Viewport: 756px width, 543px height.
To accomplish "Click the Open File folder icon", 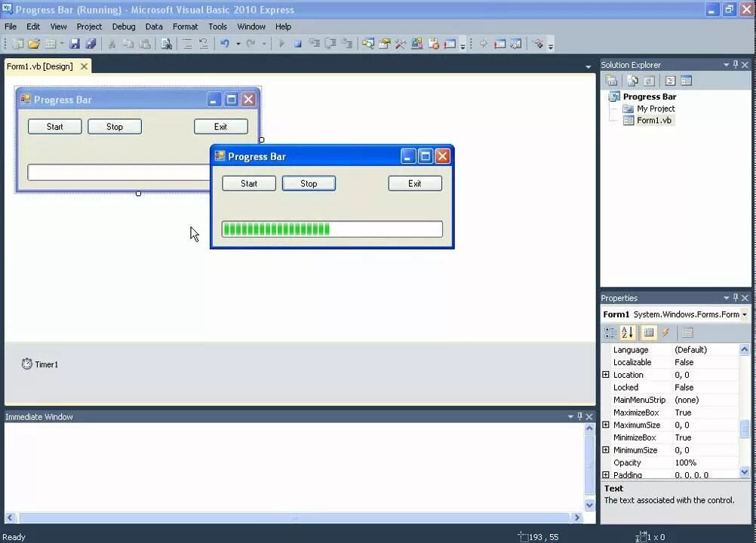I will [34, 44].
